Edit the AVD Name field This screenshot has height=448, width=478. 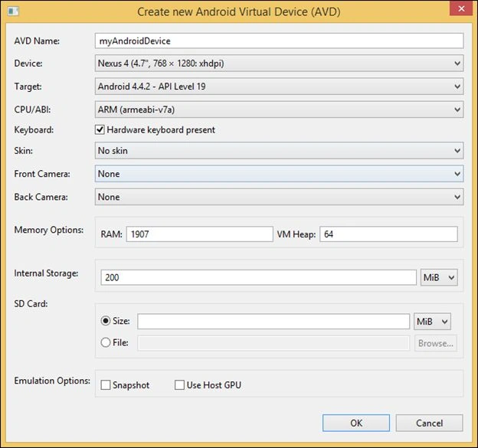tap(279, 41)
